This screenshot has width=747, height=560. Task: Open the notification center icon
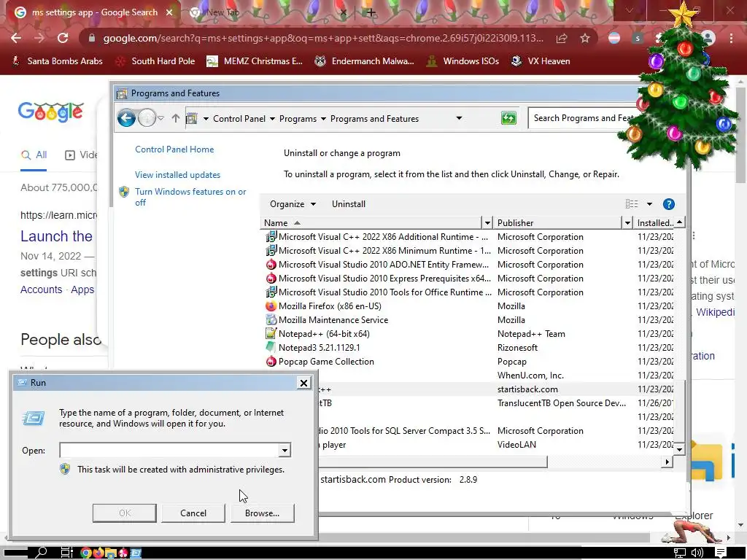[720, 553]
